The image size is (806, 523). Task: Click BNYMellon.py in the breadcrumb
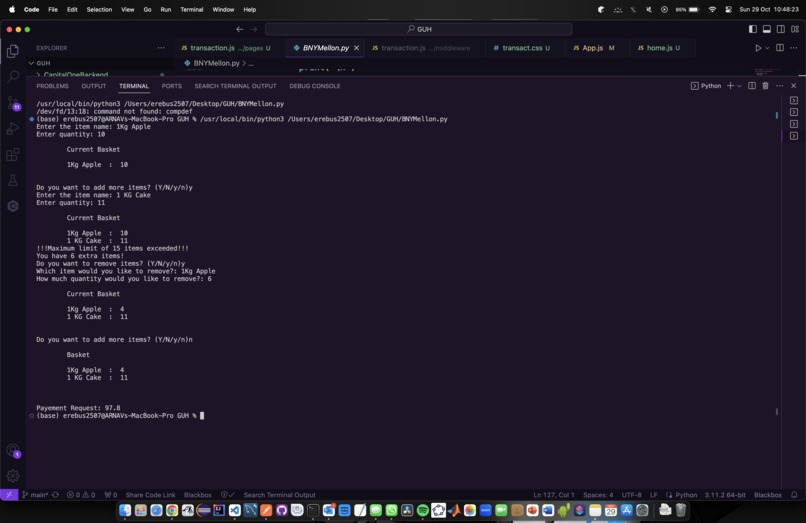coord(216,63)
